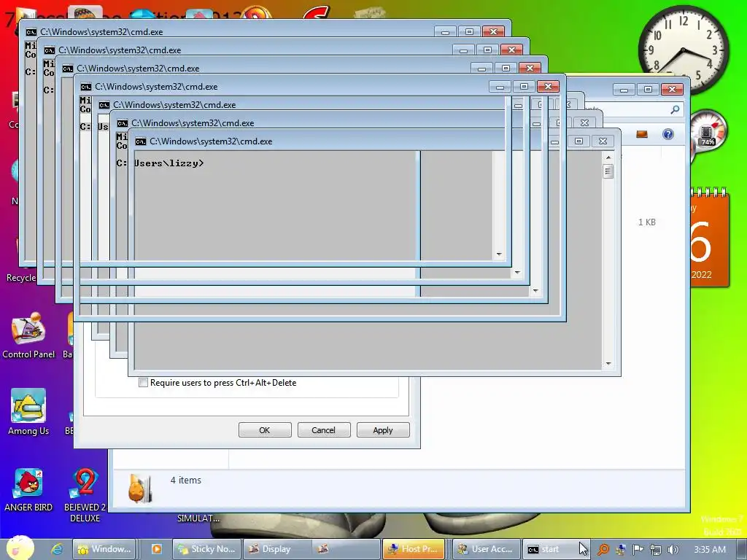Switch to the "Window..." taskbar button
Screen dimensions: 747x560
(x=104, y=549)
